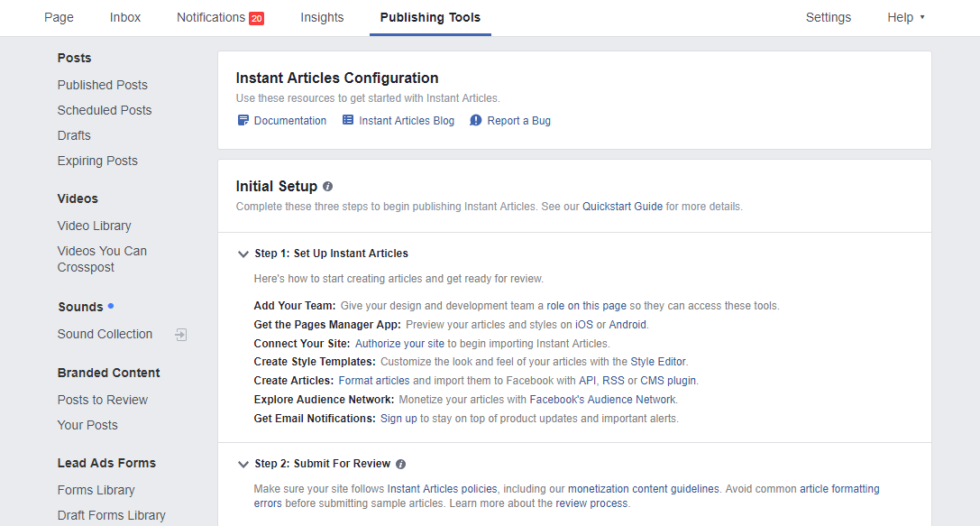Click the monetization content guidelines link

click(x=643, y=488)
